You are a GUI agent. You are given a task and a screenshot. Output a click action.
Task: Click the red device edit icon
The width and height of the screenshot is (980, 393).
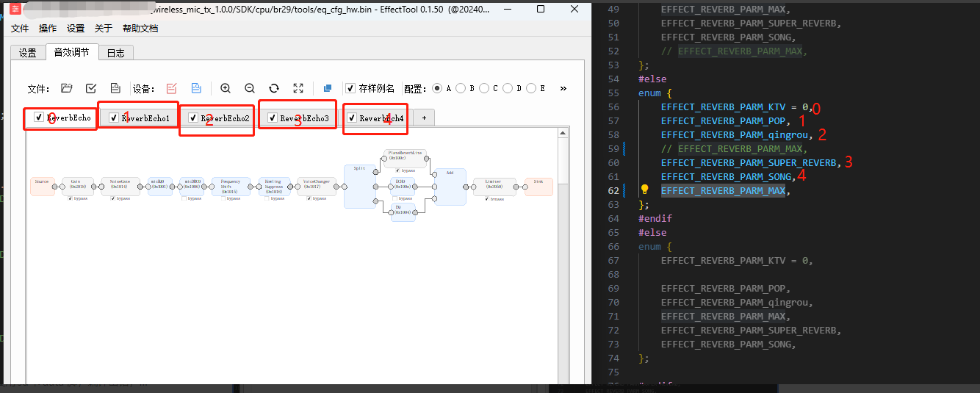172,88
